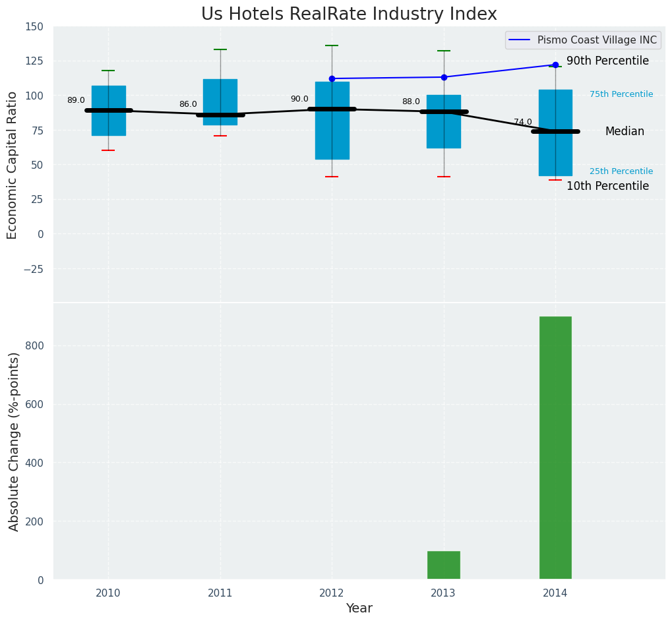
Task: Click the 10th Percentile annotation
Action: pyautogui.click(x=607, y=186)
